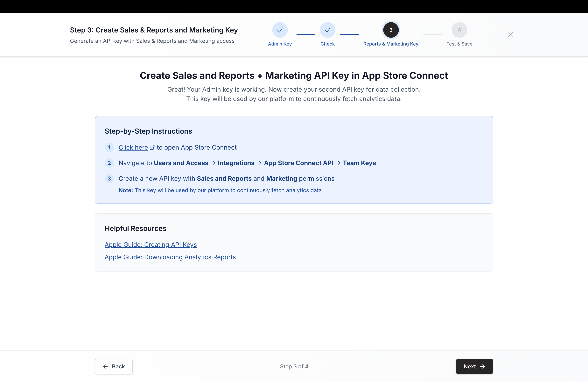Select the Admin Key step label
588x382 pixels.
280,44
